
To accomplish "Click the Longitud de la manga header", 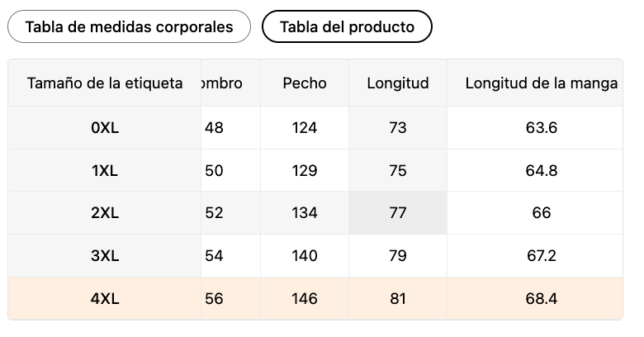I will pyautogui.click(x=541, y=83).
